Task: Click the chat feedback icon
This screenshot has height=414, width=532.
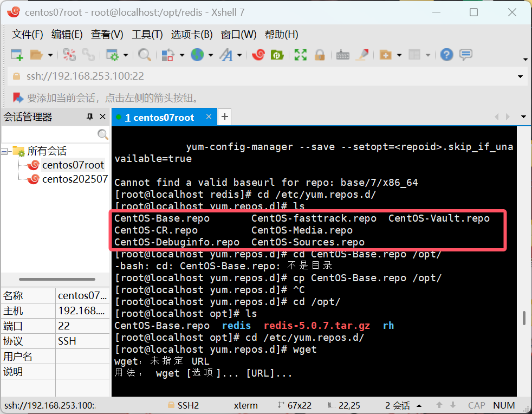Action: coord(466,55)
